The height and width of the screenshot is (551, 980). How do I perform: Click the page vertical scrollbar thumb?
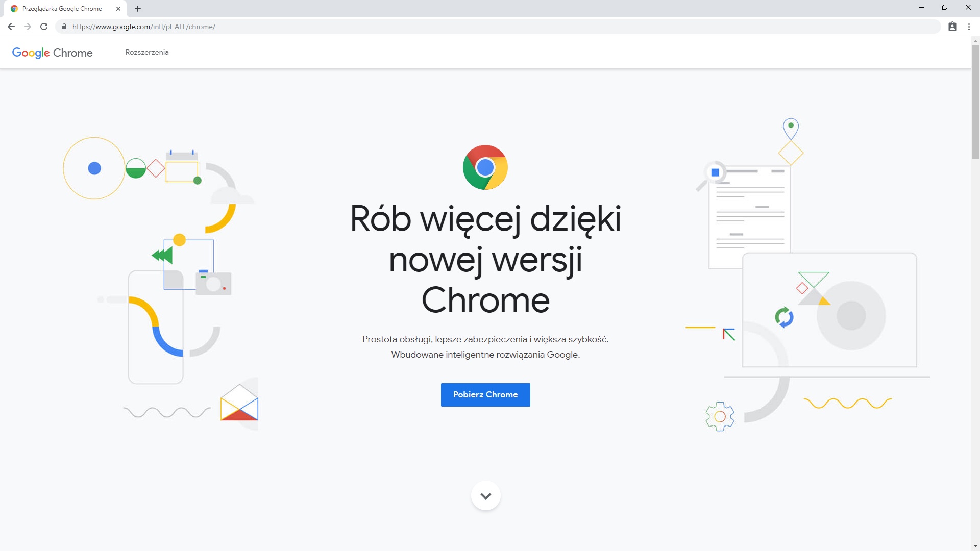pos(975,102)
